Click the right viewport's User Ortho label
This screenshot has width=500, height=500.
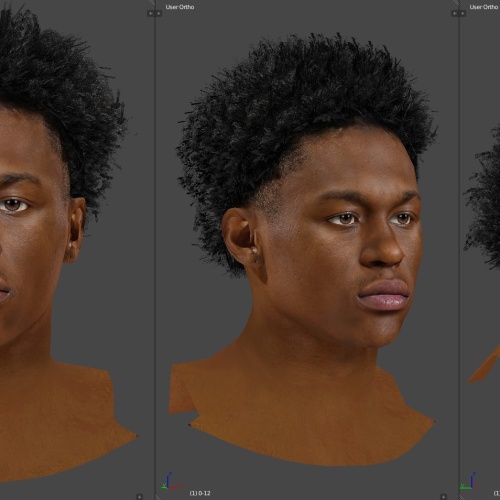[484, 7]
